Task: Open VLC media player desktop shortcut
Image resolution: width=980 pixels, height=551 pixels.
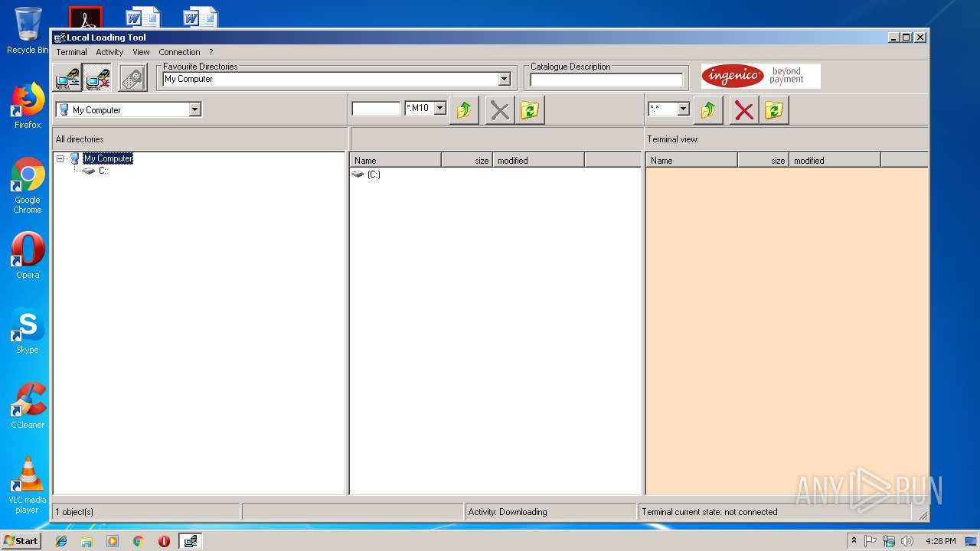Action: tap(28, 485)
